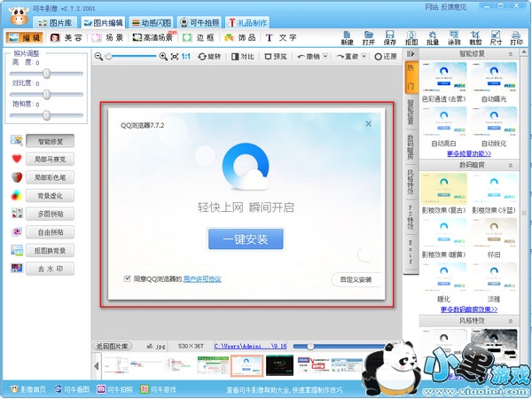Screen dimensions: 532x399
Task: Switch to the 礼品制作 tab
Action: (247, 23)
